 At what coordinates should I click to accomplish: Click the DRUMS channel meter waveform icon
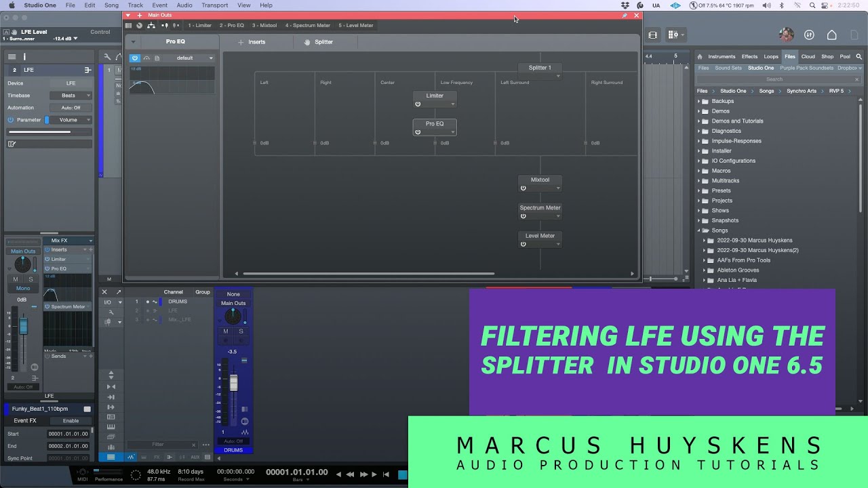(x=245, y=432)
